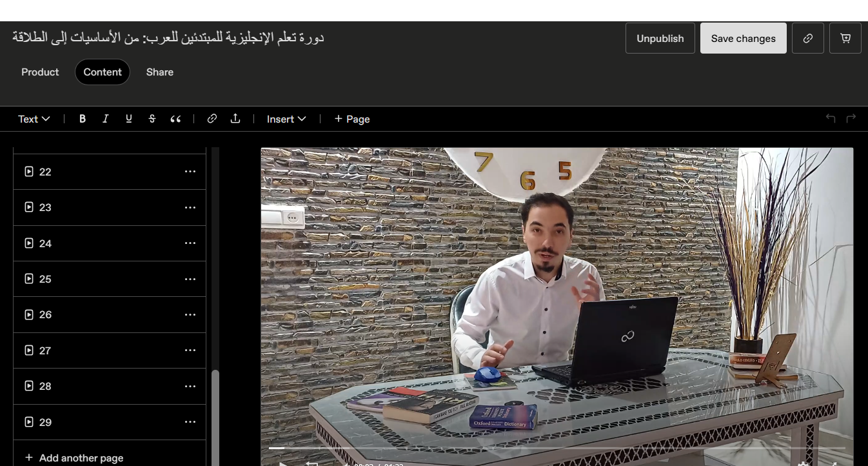Insert a blockquote with the quote icon
The image size is (868, 466).
pos(175,119)
